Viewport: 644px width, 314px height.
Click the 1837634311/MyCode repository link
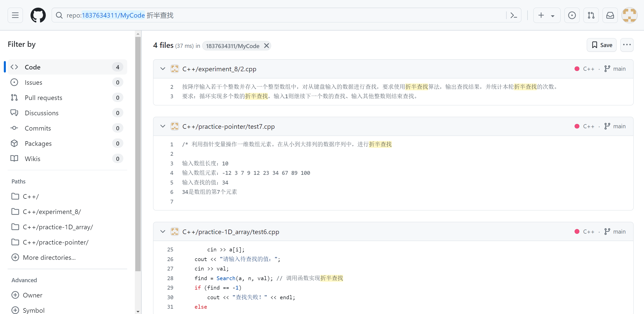point(232,46)
